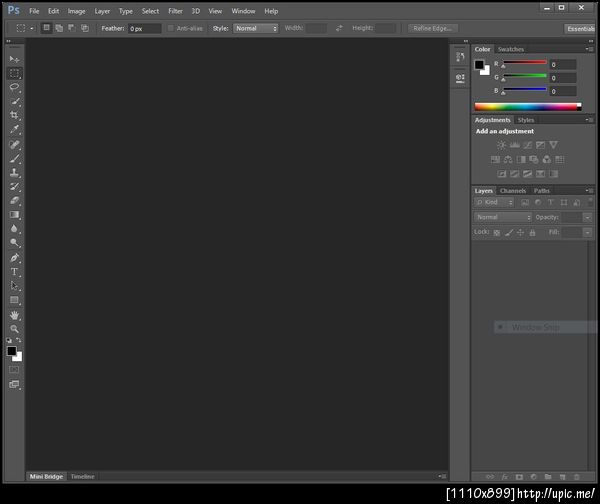Open the Window menu
Screen dimensions: 600x504
tap(243, 11)
